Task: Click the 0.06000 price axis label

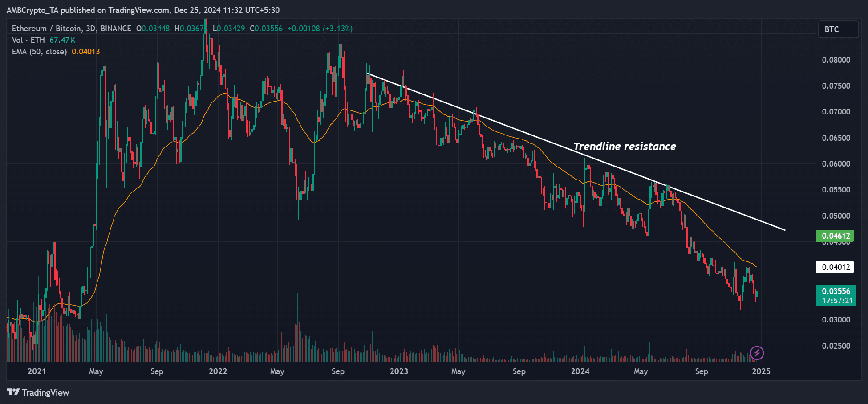Action: coord(836,164)
